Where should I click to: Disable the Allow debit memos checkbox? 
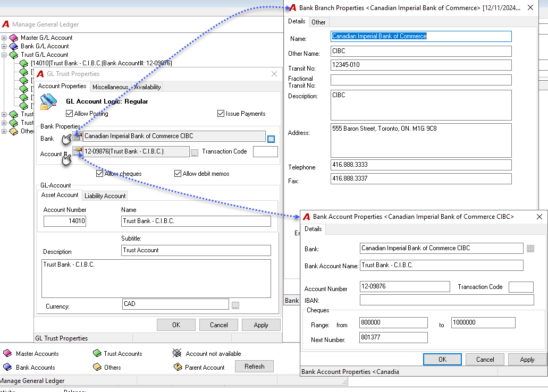coord(178,174)
